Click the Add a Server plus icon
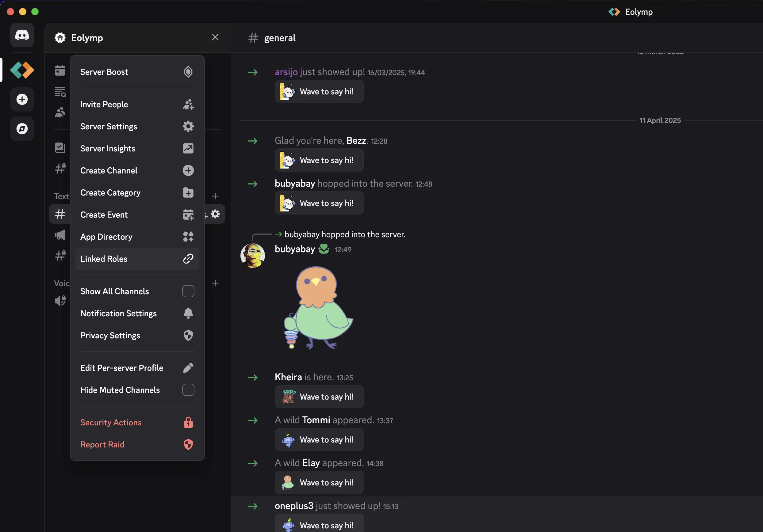The image size is (763, 532). 22,99
